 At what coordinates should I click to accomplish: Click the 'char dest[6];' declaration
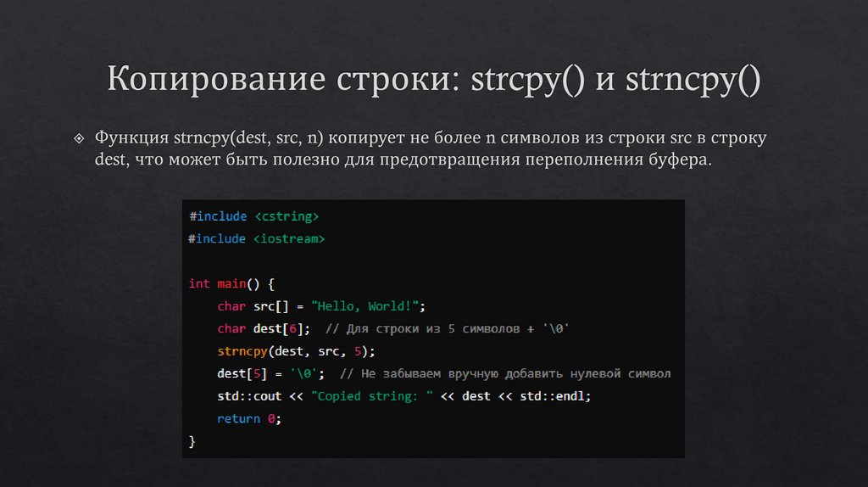tap(264, 329)
